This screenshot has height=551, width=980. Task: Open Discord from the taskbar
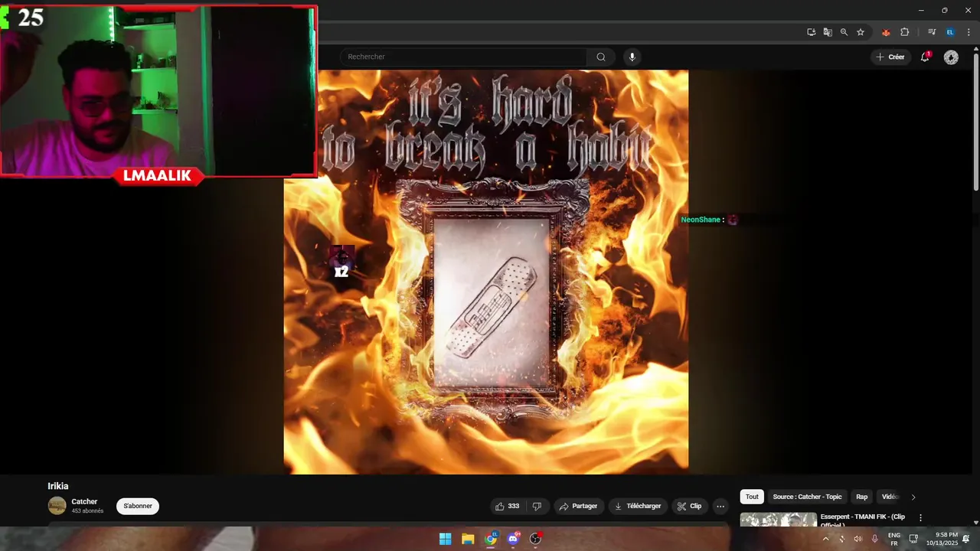[513, 539]
